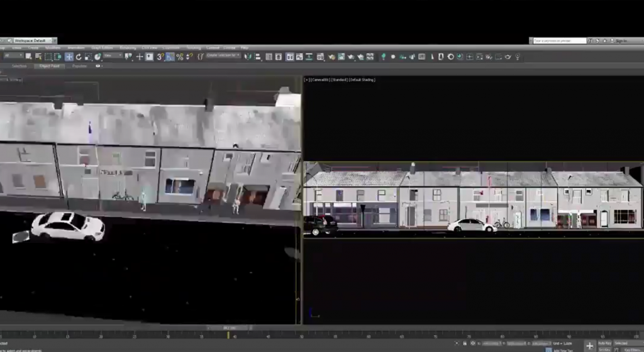Click the keyword search input field
644x352 pixels.
[559, 41]
